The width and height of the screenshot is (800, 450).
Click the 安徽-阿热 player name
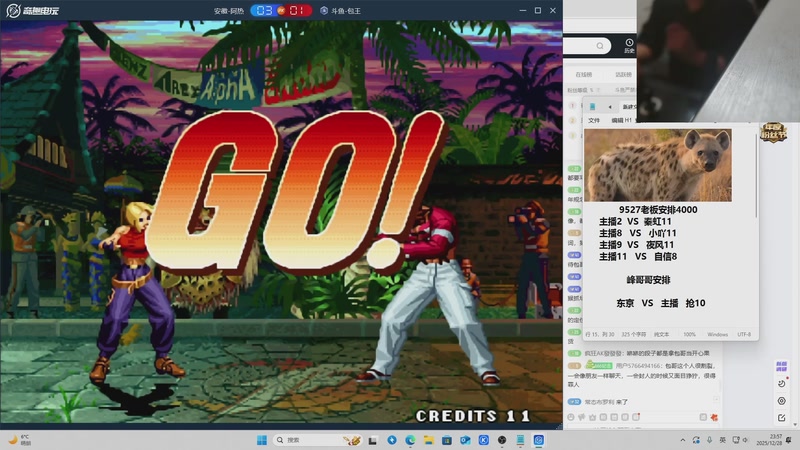229,11
